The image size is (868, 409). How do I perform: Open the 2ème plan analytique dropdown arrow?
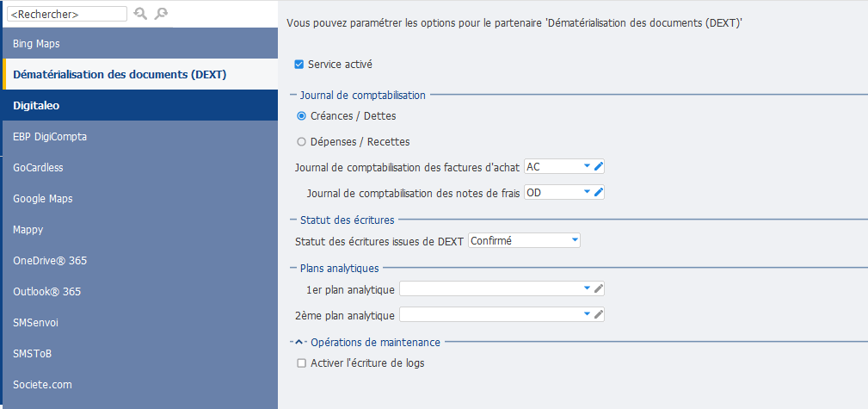[587, 315]
